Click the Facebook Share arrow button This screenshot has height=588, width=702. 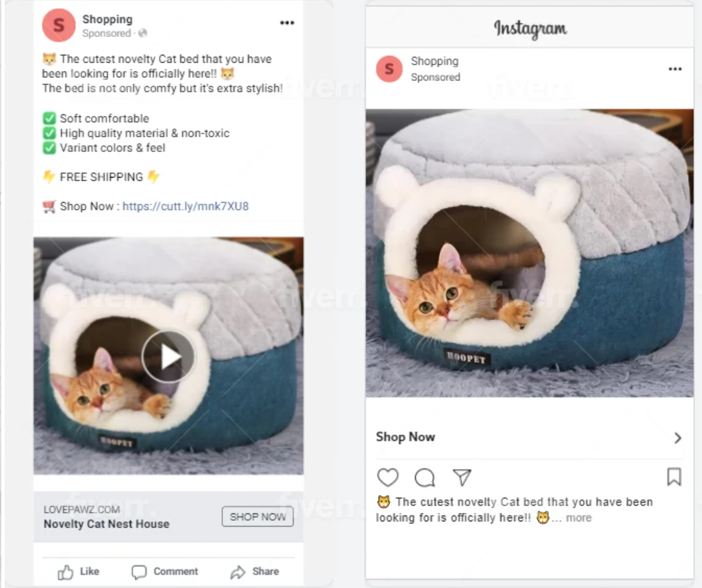[255, 572]
